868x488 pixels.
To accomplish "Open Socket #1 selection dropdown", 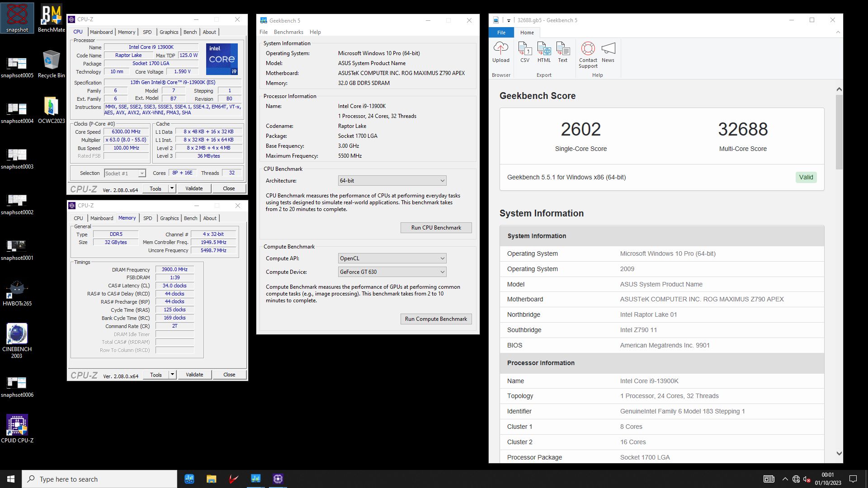I will pos(125,174).
